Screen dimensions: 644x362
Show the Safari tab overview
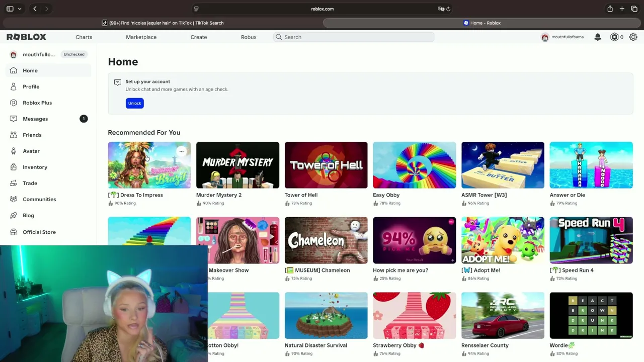coord(634,9)
